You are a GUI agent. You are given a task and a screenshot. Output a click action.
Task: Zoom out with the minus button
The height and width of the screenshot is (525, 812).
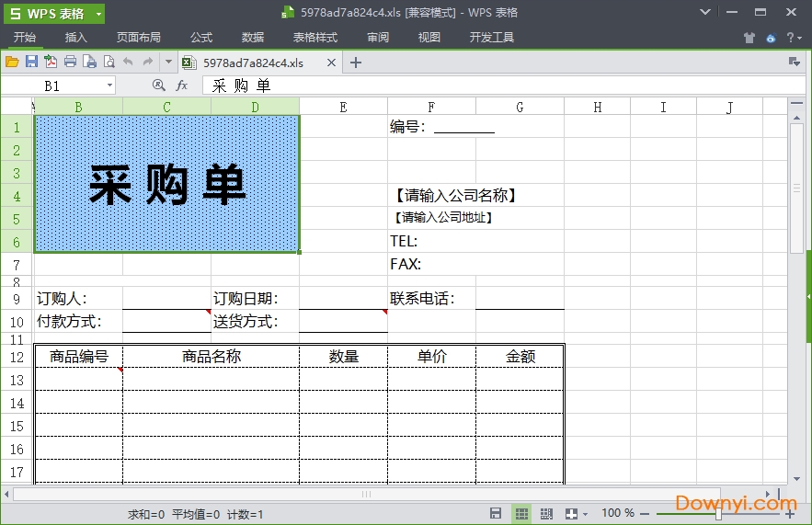coord(645,514)
